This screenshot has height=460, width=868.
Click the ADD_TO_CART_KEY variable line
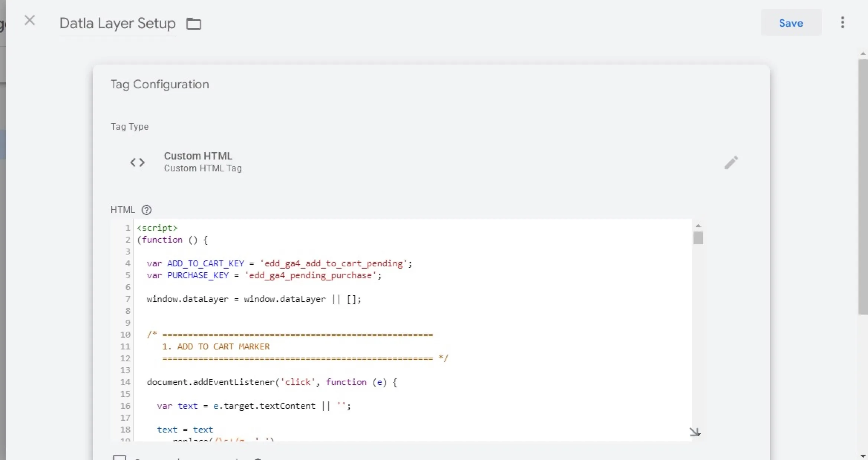pyautogui.click(x=279, y=263)
